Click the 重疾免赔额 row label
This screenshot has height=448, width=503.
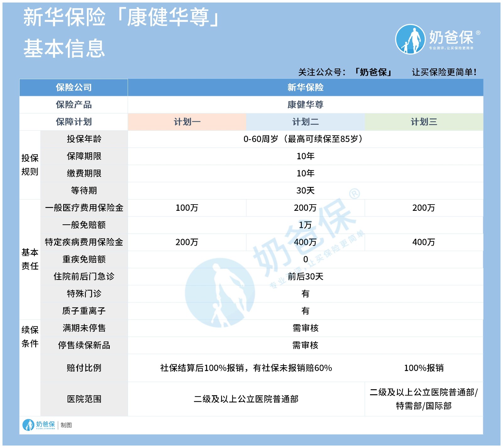pos(84,260)
